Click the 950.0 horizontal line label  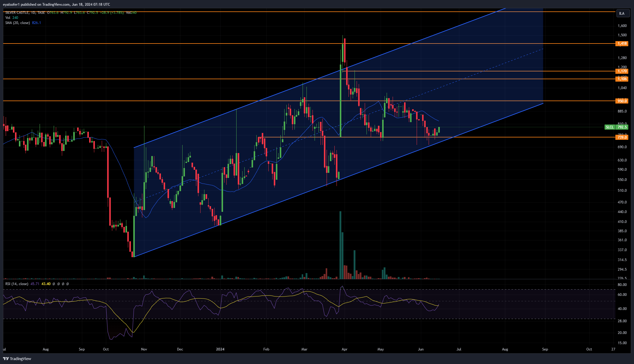coord(622,101)
